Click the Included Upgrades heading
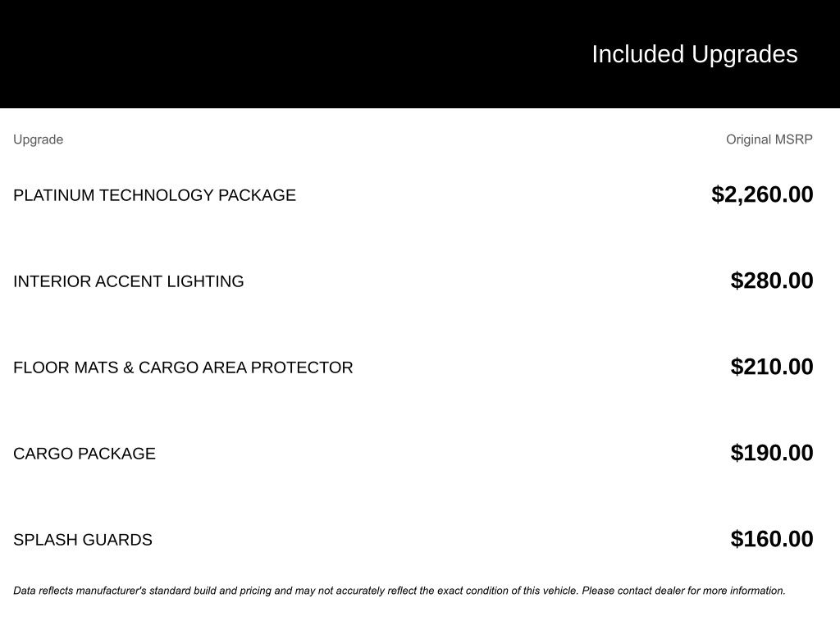840x630 pixels. point(694,54)
